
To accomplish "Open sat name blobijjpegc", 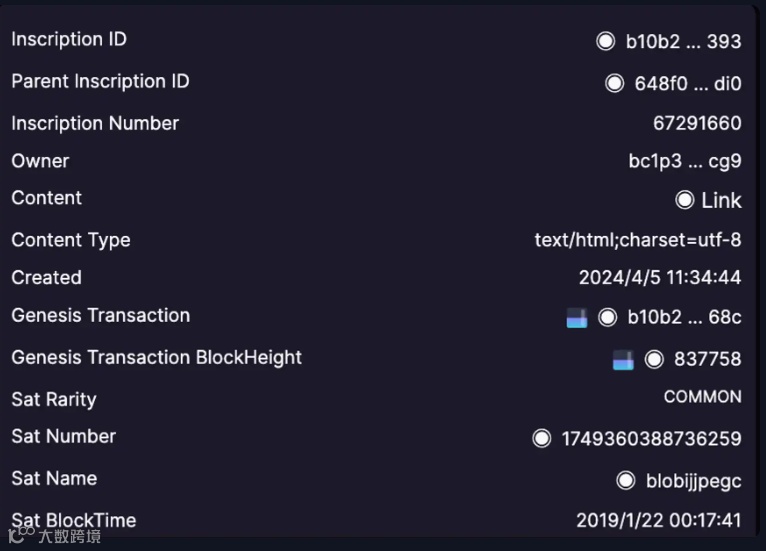I will 694,481.
